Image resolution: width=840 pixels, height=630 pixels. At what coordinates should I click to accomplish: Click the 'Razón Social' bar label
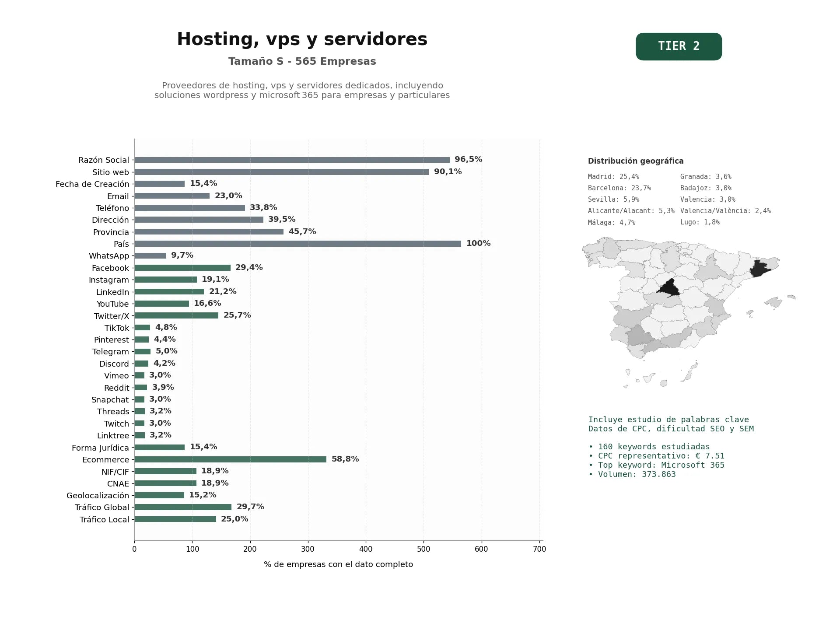click(x=104, y=160)
